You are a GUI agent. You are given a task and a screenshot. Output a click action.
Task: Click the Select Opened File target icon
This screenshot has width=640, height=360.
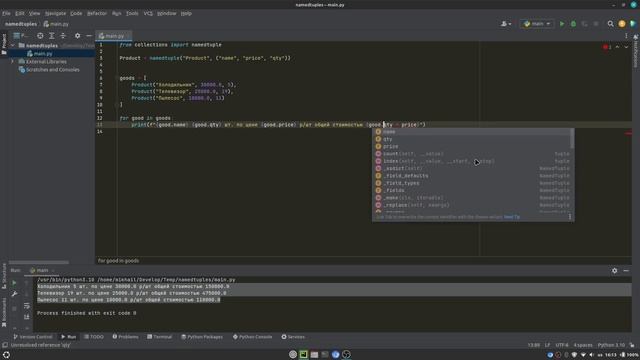click(x=40, y=36)
